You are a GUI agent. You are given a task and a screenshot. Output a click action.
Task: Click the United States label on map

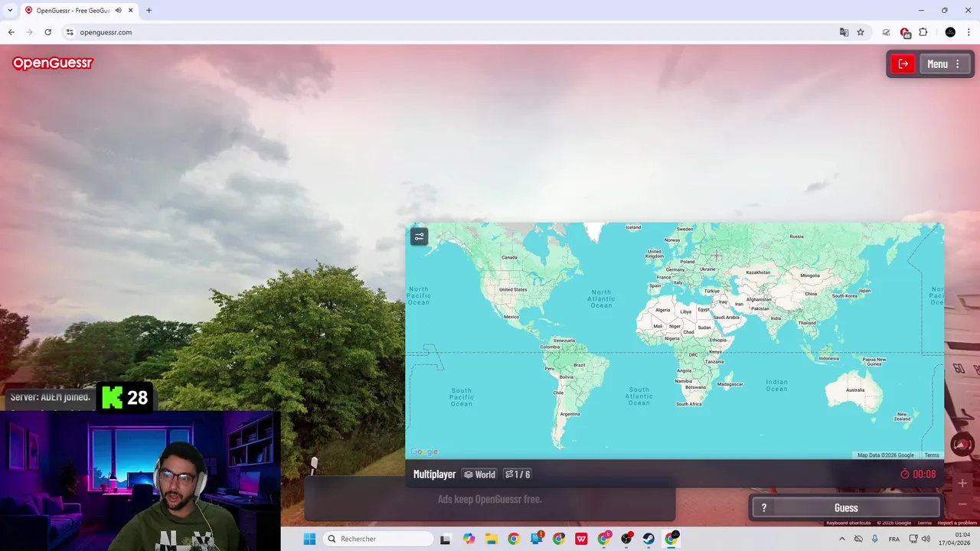pyautogui.click(x=513, y=289)
